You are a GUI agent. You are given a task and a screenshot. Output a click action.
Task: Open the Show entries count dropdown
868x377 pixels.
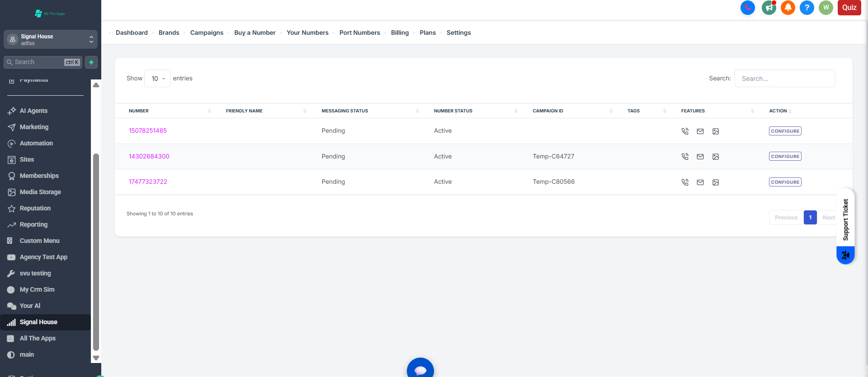(x=157, y=79)
